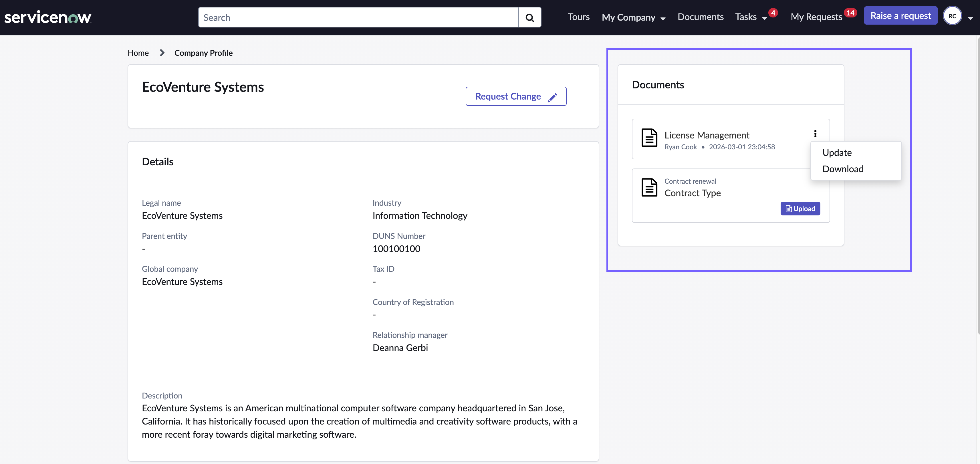Click the Contract renewal label
The image size is (980, 464).
click(690, 181)
